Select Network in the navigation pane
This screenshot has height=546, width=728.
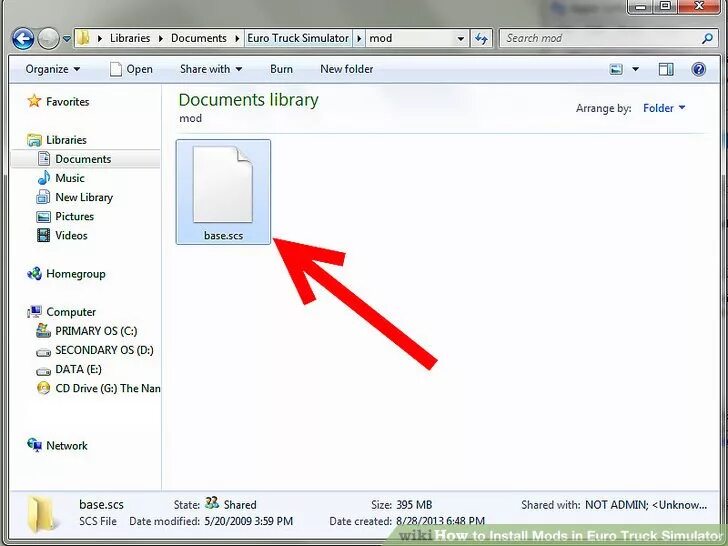67,446
